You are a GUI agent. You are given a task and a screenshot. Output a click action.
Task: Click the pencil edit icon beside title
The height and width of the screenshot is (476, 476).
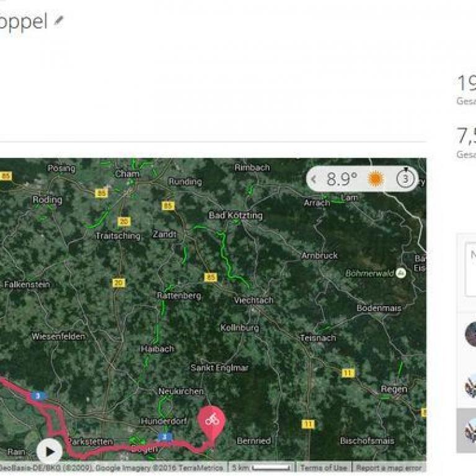pos(59,21)
